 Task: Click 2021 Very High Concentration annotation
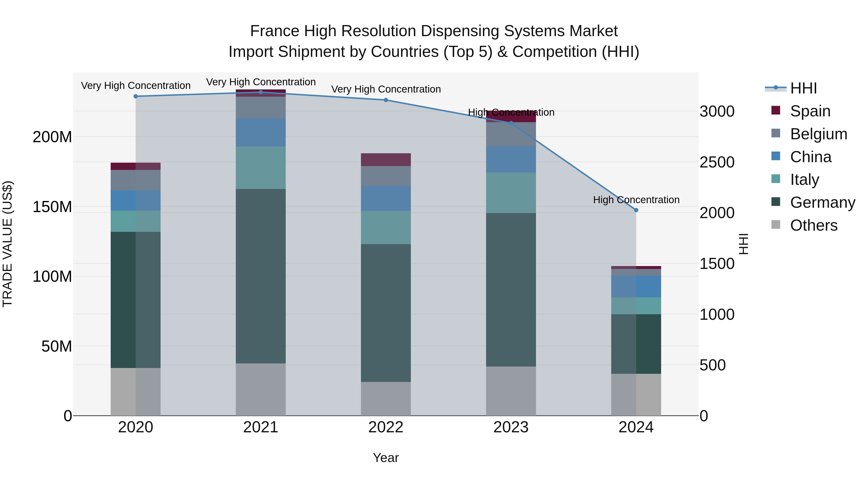click(x=261, y=82)
